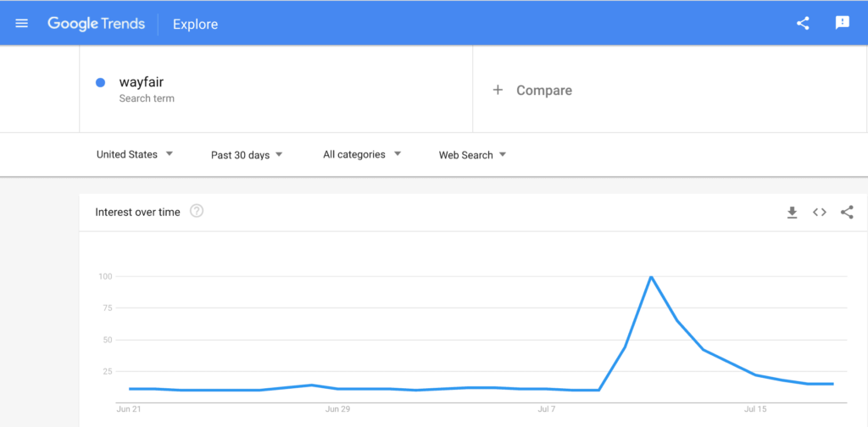Image resolution: width=868 pixels, height=427 pixels.
Task: Open the Web Search type dropdown
Action: pyautogui.click(x=473, y=155)
